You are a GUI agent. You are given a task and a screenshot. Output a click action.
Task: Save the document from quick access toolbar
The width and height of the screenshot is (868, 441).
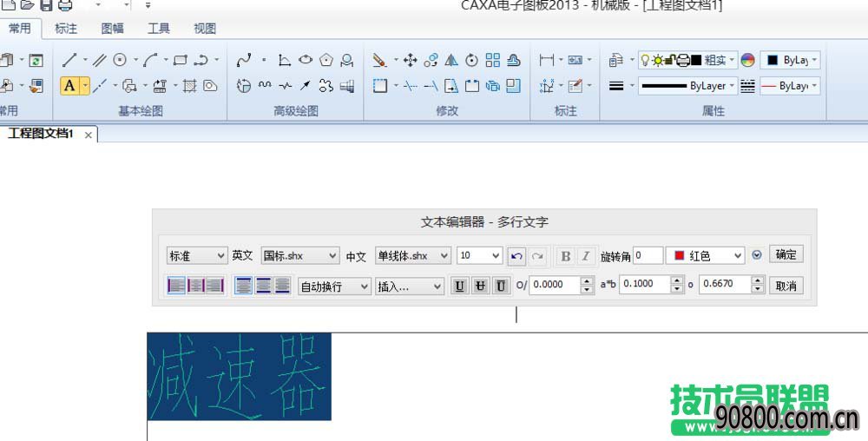click(47, 6)
